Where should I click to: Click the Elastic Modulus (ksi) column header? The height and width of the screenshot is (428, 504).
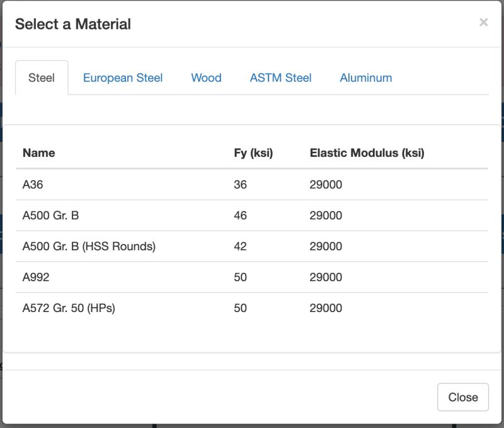point(366,153)
